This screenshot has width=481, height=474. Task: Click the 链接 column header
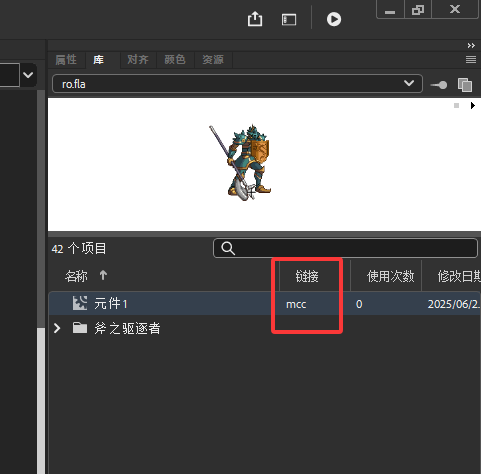pos(307,276)
